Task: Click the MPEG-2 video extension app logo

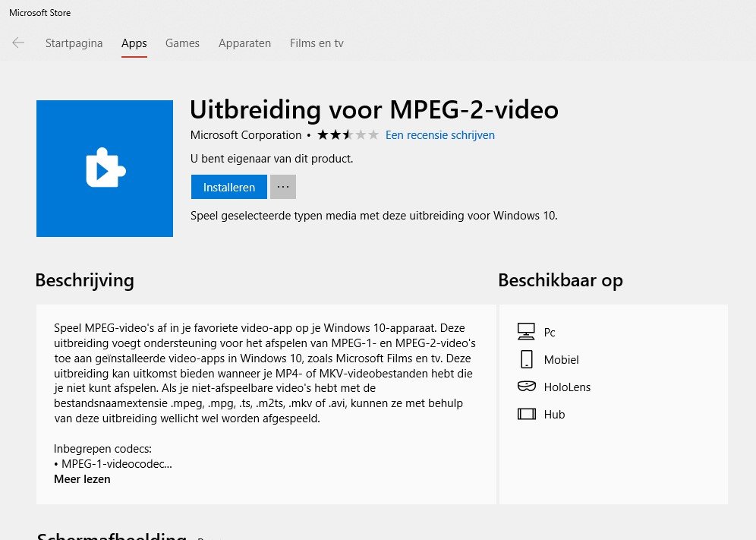Action: pos(105,169)
